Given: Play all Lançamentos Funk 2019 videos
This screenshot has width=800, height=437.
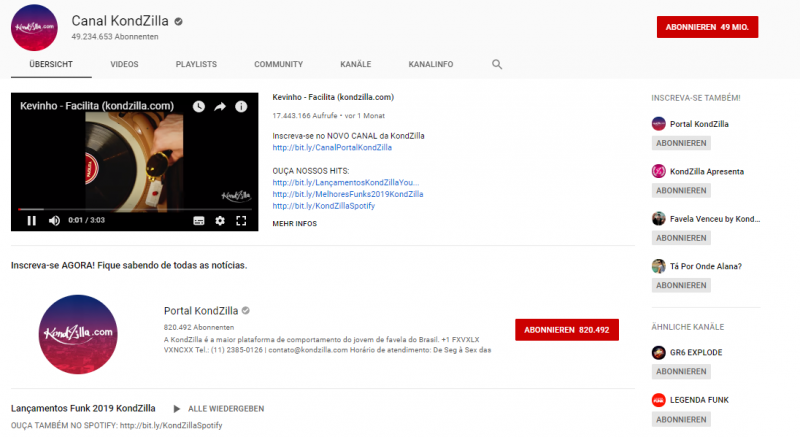Looking at the screenshot, I should [x=218, y=408].
